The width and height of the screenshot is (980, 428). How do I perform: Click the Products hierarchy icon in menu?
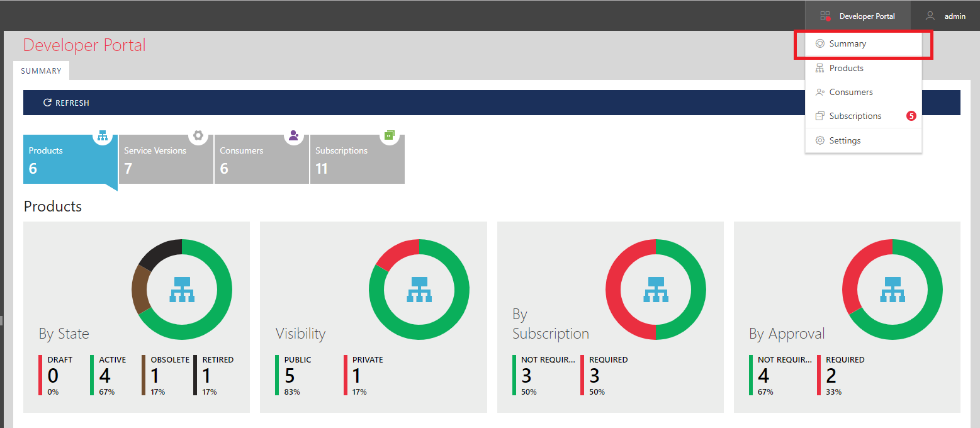819,68
